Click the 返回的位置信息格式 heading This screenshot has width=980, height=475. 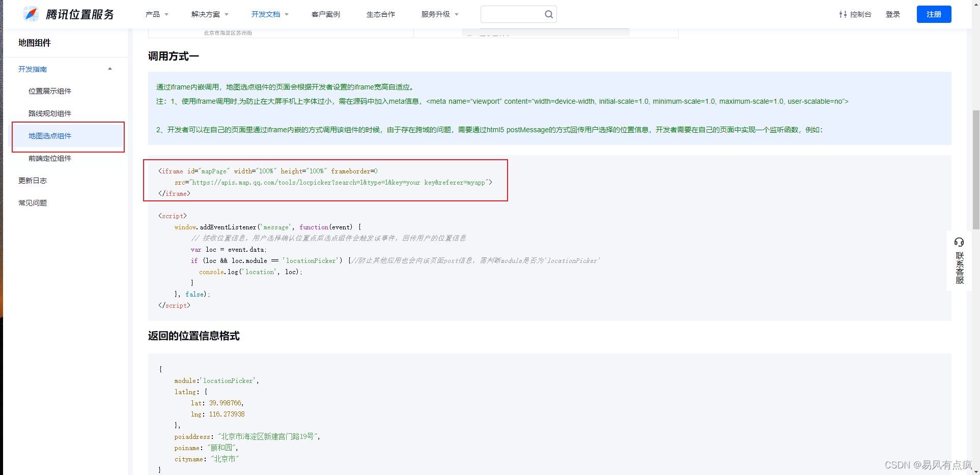click(194, 336)
